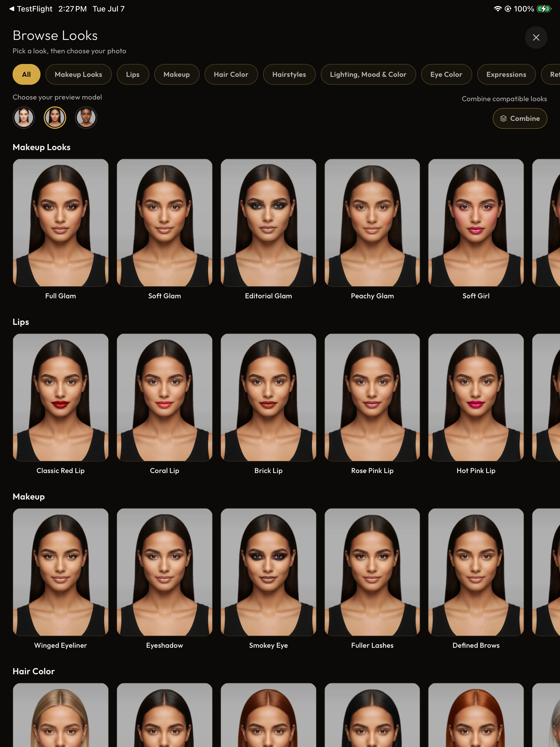Image resolution: width=560 pixels, height=747 pixels.
Task: Go back to TestFlight
Action: click(x=31, y=9)
